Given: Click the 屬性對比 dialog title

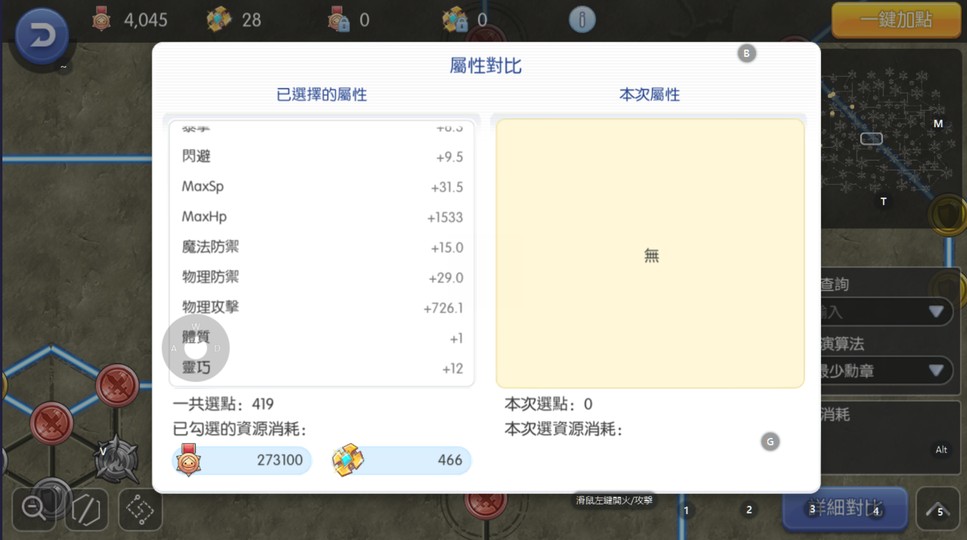Looking at the screenshot, I should [485, 65].
